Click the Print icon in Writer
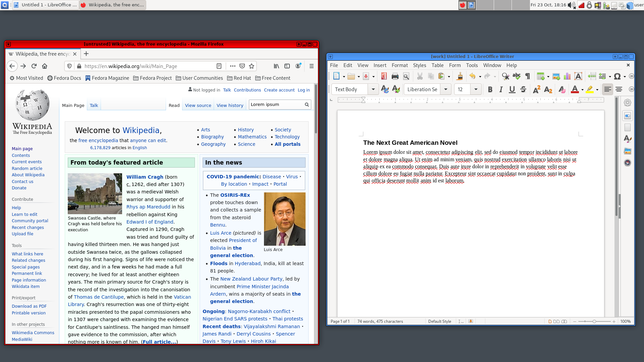 [395, 76]
